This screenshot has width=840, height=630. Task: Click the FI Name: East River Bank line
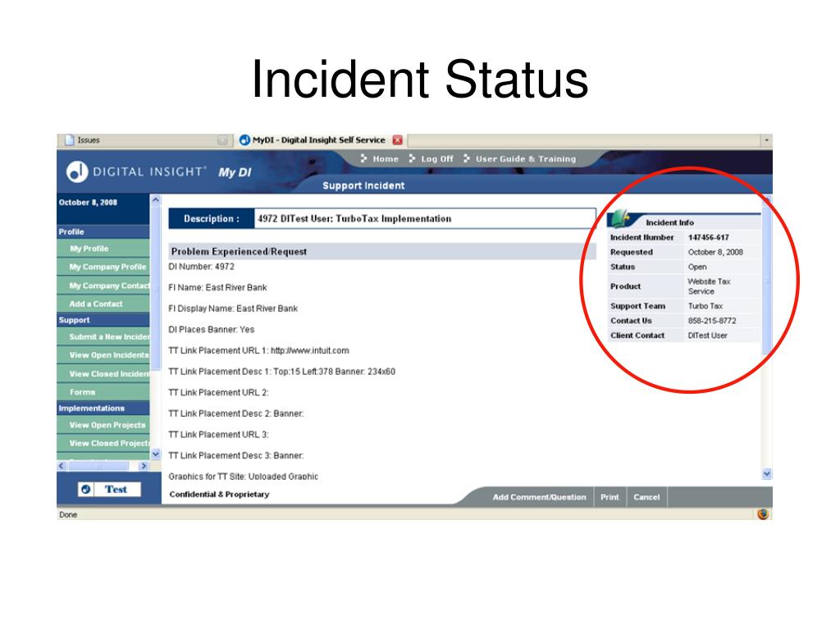coord(217,288)
